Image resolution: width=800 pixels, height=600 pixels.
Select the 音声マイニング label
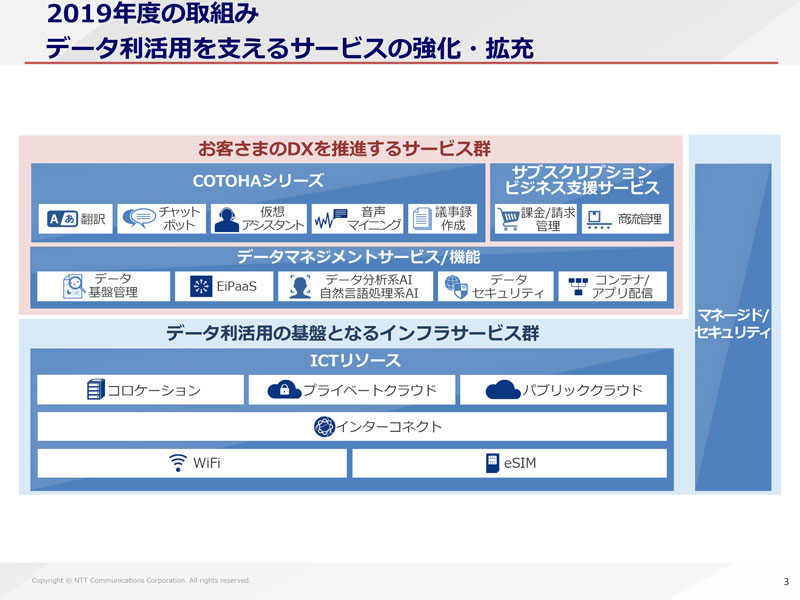374,218
